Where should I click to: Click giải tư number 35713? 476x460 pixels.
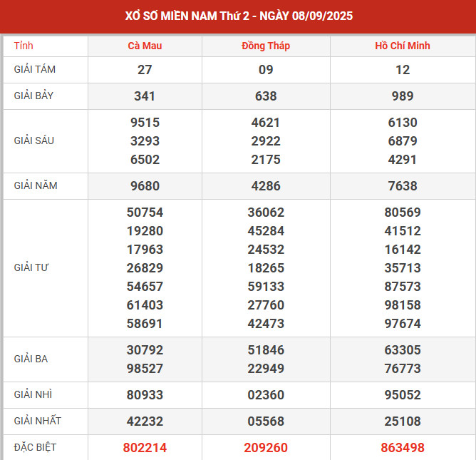tap(403, 268)
